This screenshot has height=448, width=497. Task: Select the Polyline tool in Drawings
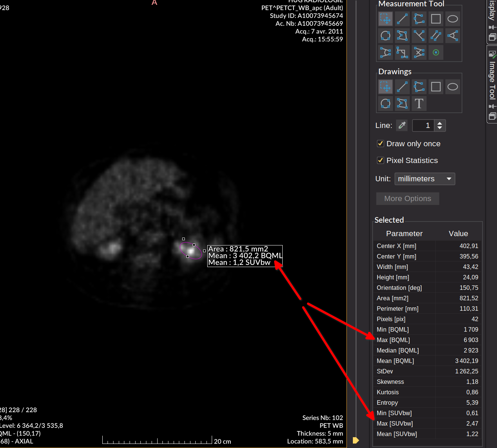click(x=419, y=87)
